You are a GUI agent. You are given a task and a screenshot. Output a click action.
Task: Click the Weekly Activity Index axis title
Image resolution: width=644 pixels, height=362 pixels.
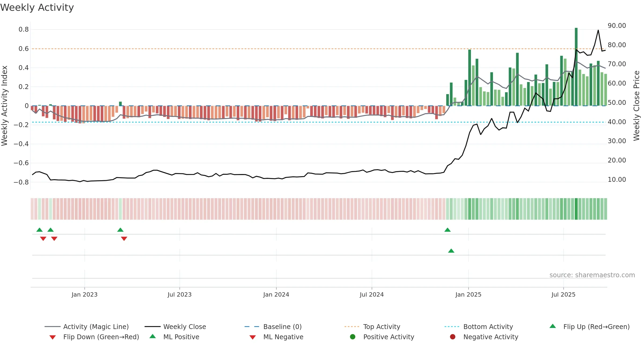click(4, 106)
